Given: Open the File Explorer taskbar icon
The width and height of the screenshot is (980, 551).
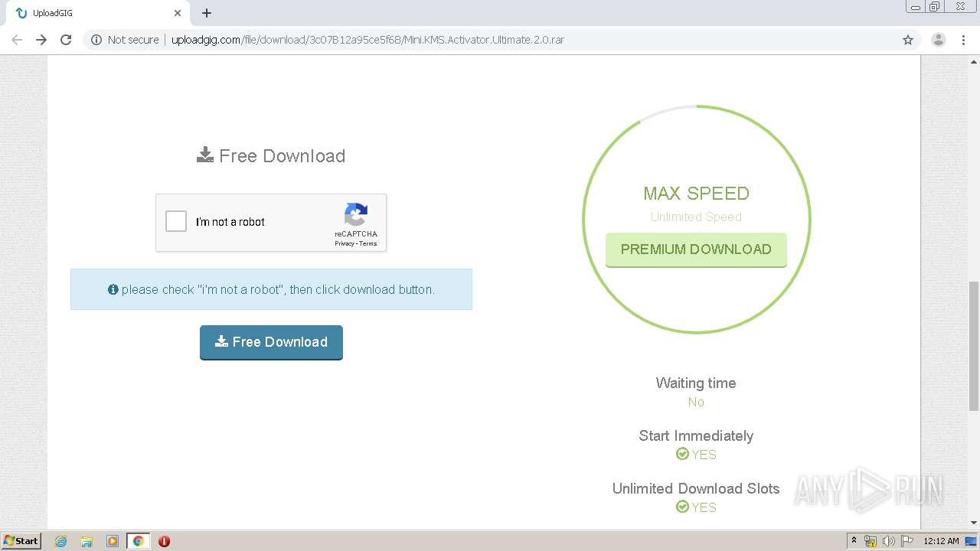Looking at the screenshot, I should pos(87,541).
